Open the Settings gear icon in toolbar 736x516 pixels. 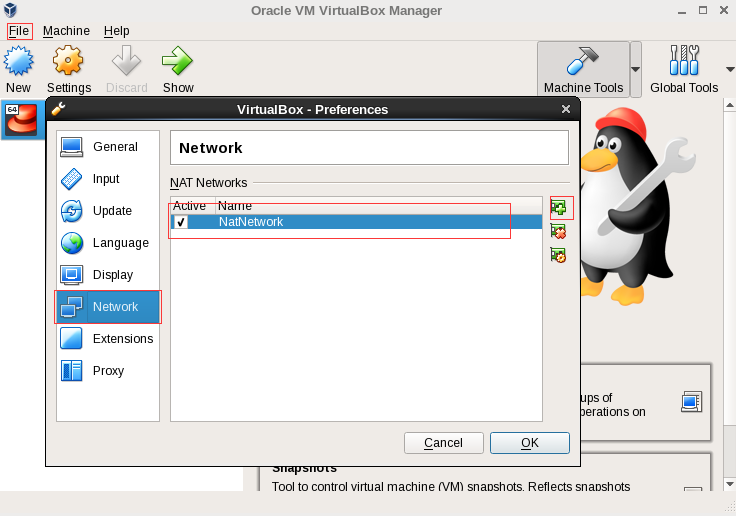[x=68, y=62]
